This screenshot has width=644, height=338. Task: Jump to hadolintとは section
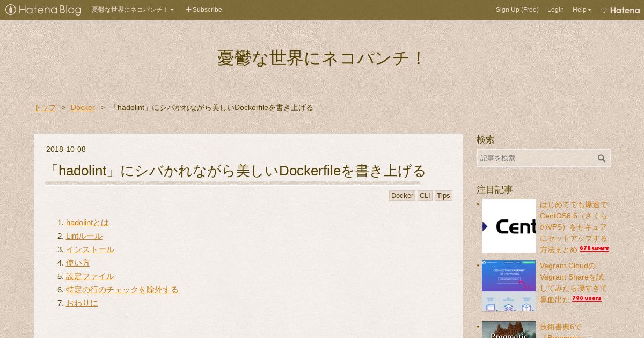(x=87, y=223)
